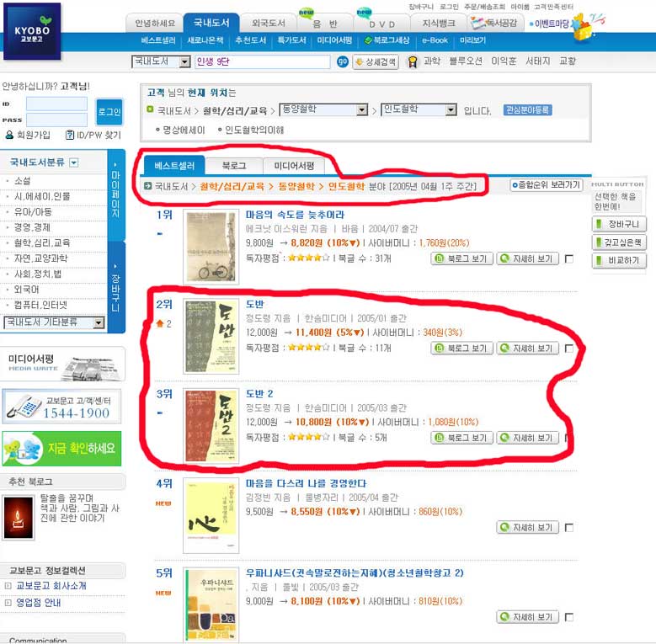
Task: Tick checkbox for 우파니샤드 book
Action: coord(569,617)
